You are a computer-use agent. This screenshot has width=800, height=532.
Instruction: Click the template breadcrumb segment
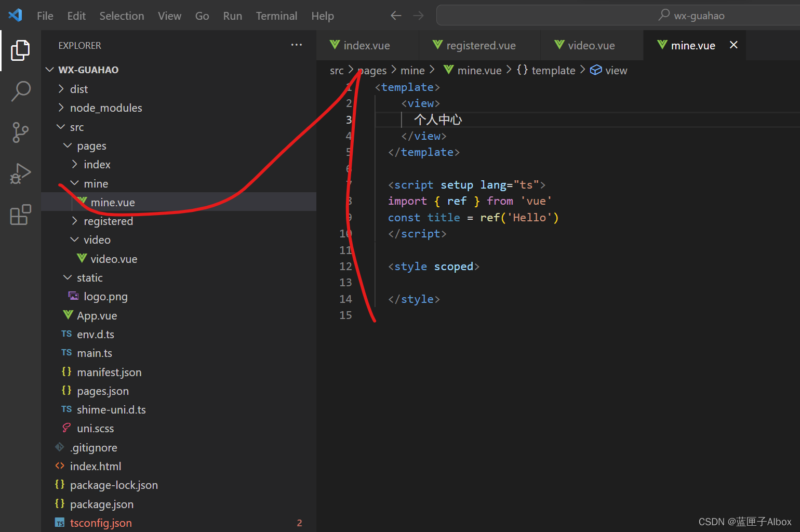pyautogui.click(x=553, y=70)
